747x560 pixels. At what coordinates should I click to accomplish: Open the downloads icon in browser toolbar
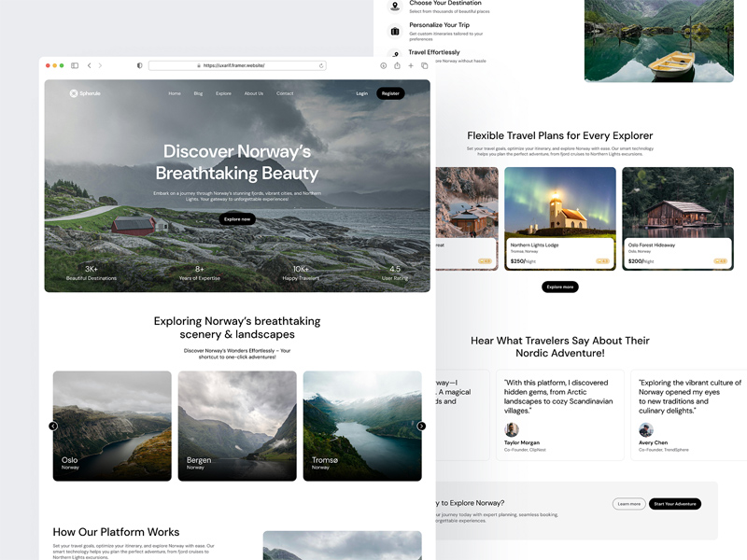384,65
